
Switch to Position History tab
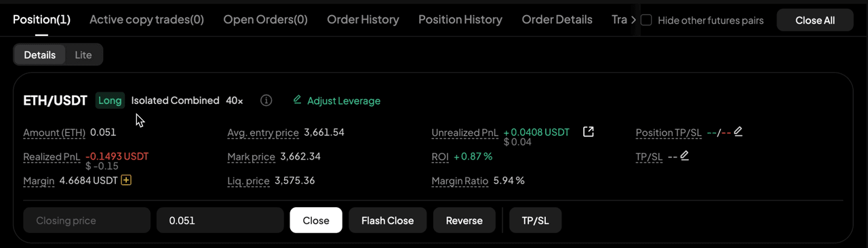click(x=460, y=20)
